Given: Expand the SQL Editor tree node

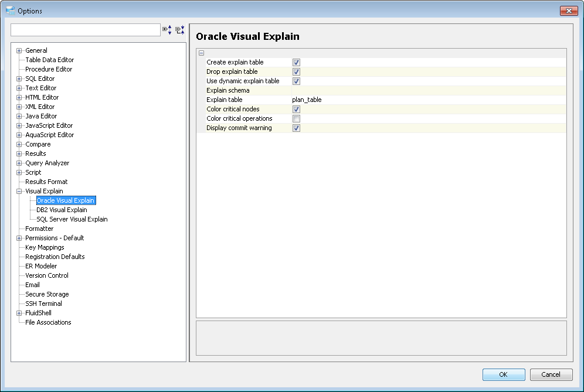Looking at the screenshot, I should [19, 79].
